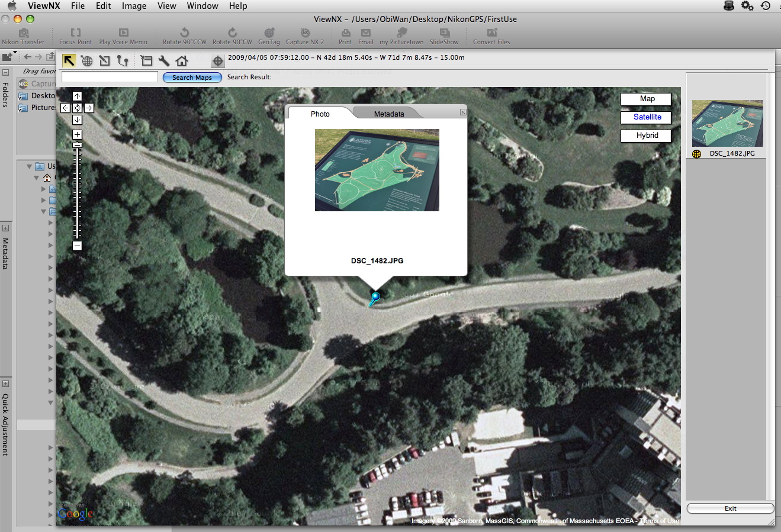Screen dimensions: 781x532
Task: Open the ViewNX application menu
Action: [x=44, y=6]
